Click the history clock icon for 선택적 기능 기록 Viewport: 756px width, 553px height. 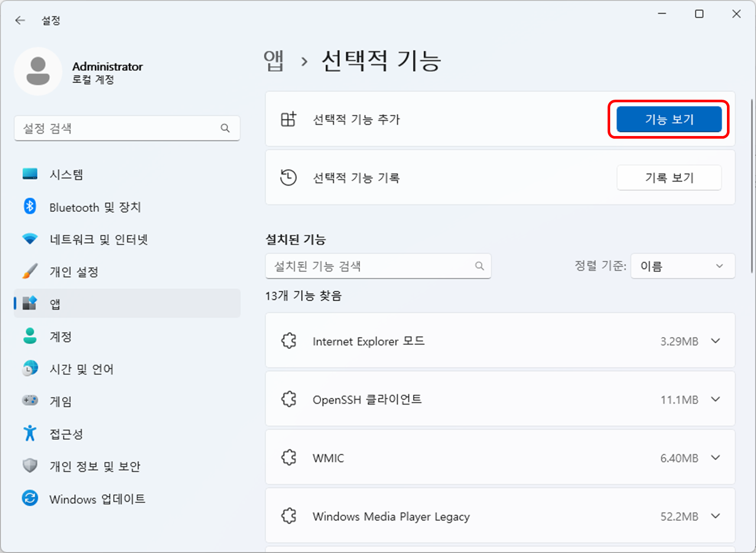[288, 178]
